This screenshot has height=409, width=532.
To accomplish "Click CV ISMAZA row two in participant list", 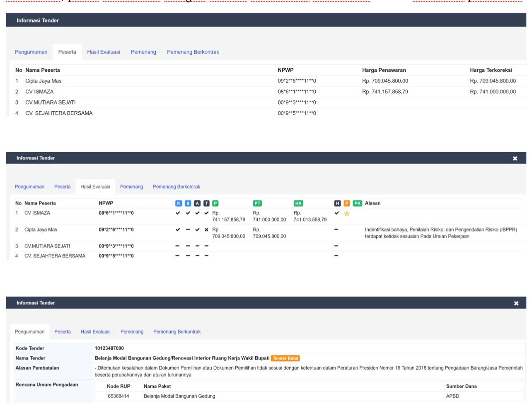I will [39, 92].
